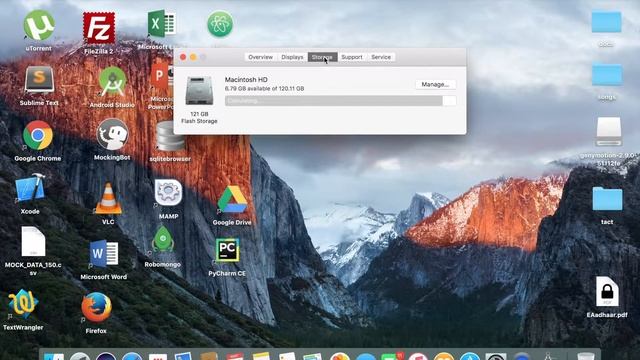Viewport: 640px width, 360px height.
Task: Click the storage usage calculating bar
Action: tap(340, 101)
